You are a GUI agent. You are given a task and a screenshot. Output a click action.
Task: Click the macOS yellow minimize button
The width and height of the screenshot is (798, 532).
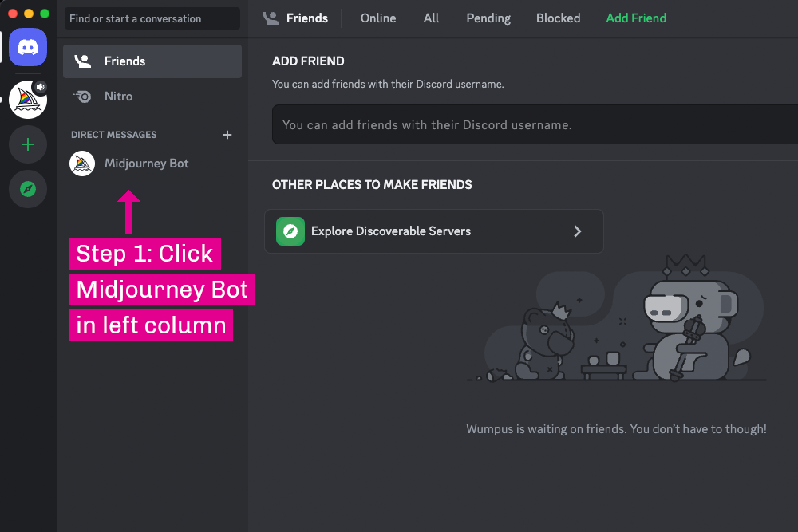point(29,14)
